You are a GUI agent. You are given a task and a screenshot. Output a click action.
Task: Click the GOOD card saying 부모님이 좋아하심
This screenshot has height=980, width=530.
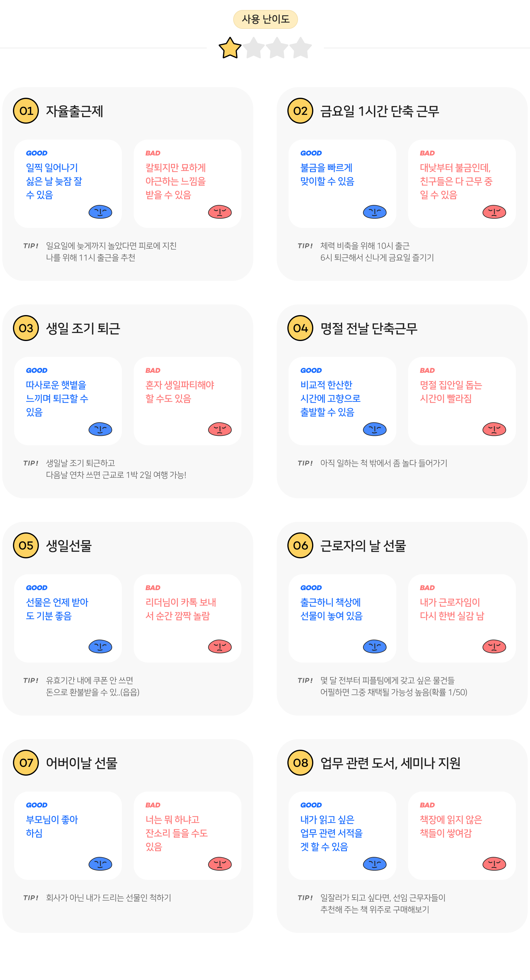68,835
